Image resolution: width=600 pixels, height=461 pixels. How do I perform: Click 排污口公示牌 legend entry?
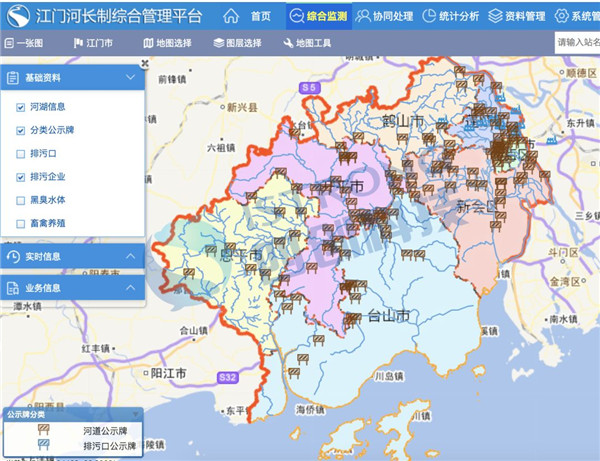(109, 445)
